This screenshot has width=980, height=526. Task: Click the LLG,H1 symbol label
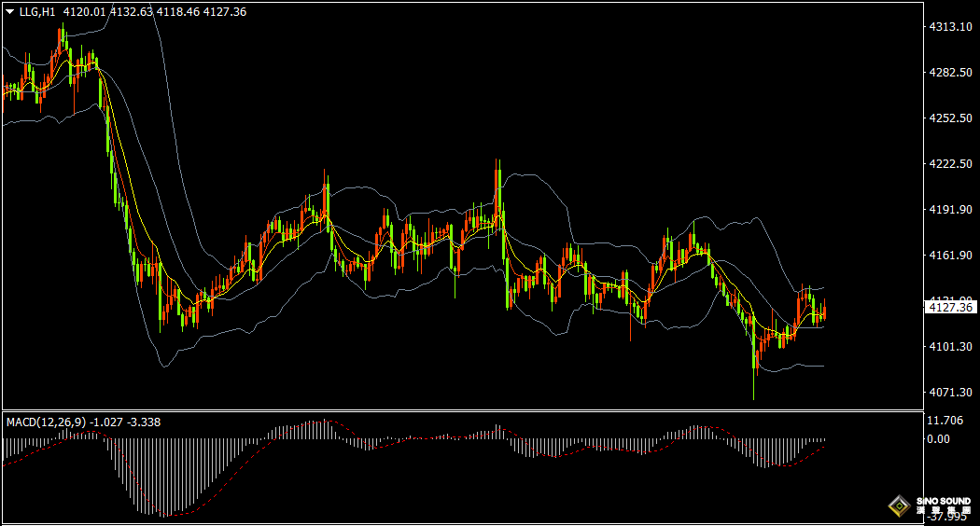coord(37,12)
